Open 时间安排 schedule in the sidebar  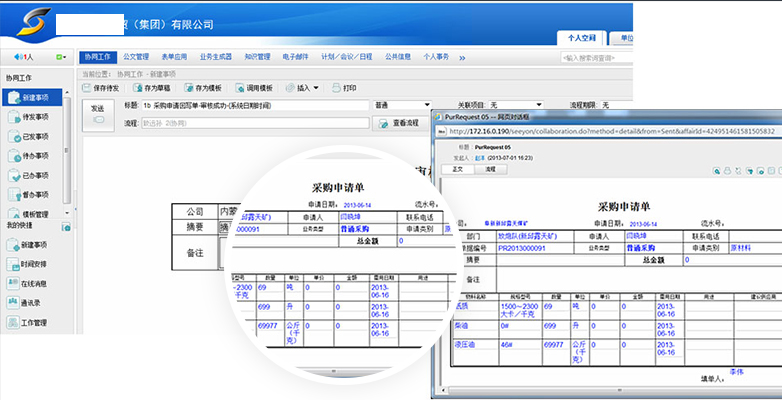(x=33, y=264)
